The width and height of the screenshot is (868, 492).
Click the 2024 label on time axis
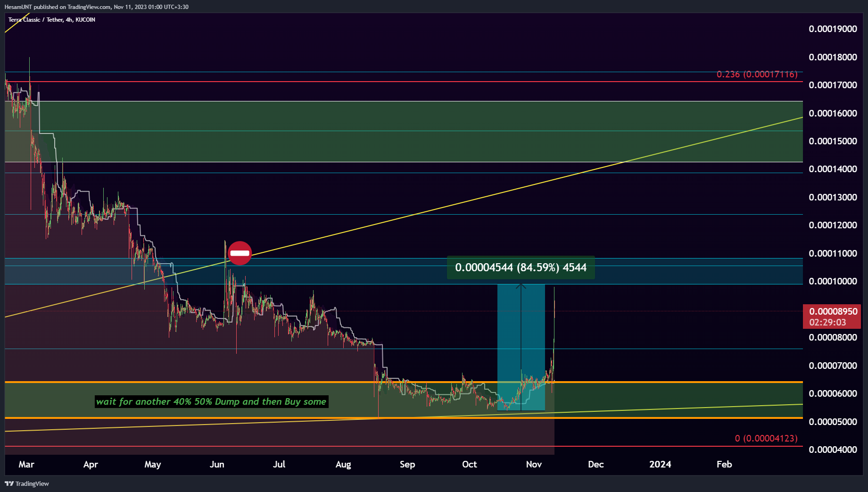pos(660,464)
